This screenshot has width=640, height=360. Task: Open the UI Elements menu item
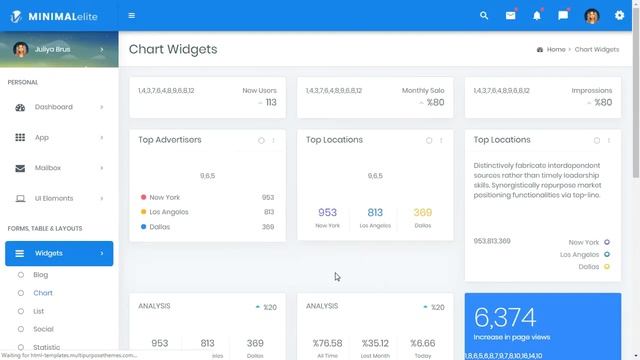[59, 198]
